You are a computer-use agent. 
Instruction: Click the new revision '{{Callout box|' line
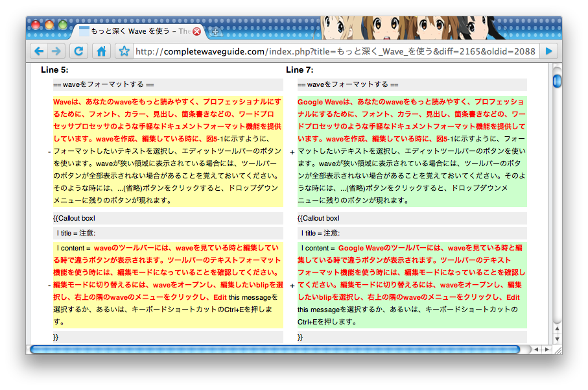tap(412, 218)
